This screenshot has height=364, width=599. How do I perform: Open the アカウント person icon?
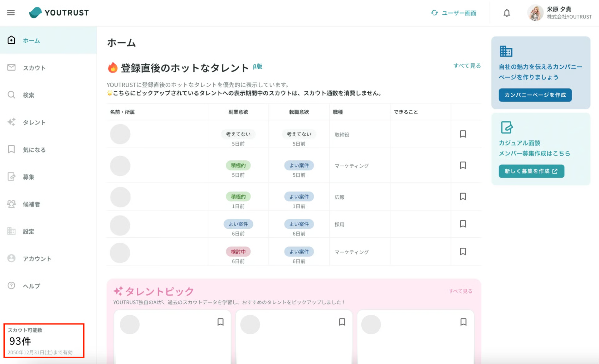[12, 258]
